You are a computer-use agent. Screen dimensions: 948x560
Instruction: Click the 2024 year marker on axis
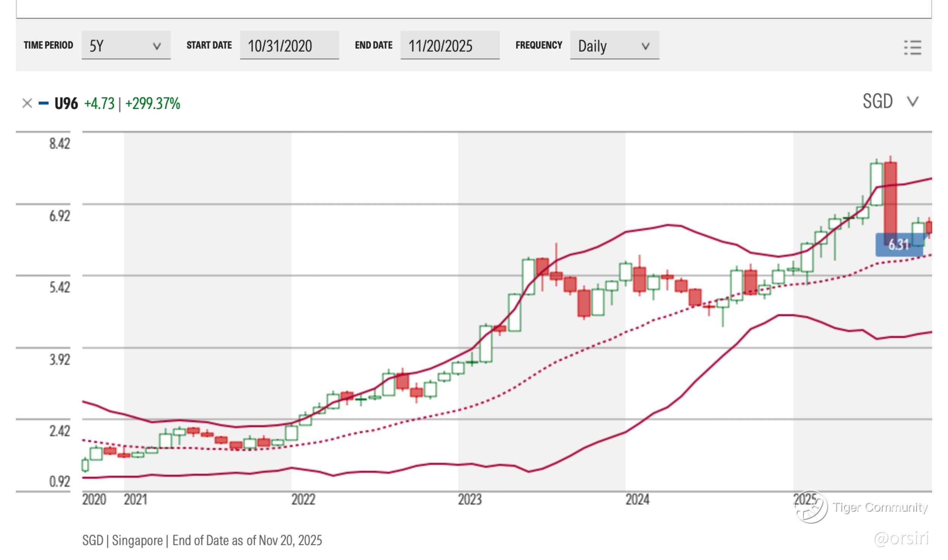click(x=637, y=499)
